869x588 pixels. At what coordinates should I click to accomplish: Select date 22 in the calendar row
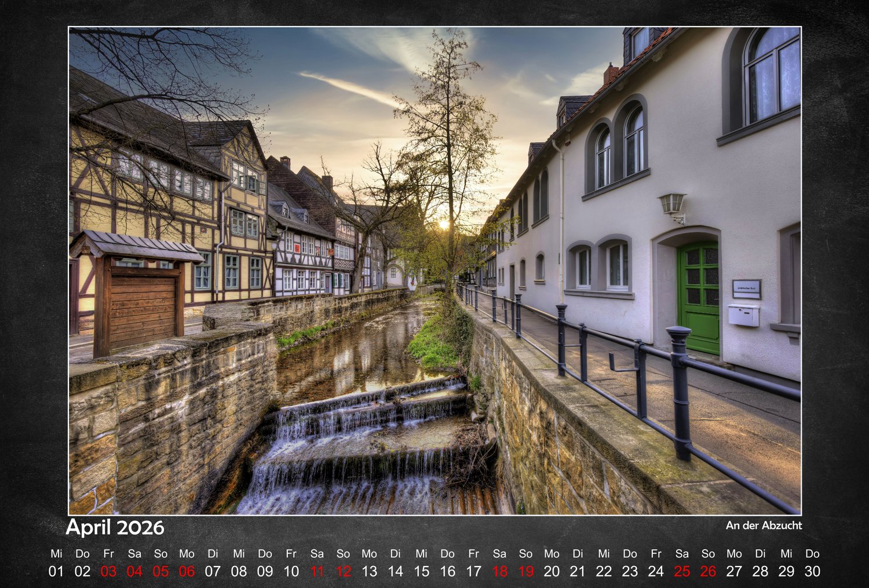click(604, 571)
